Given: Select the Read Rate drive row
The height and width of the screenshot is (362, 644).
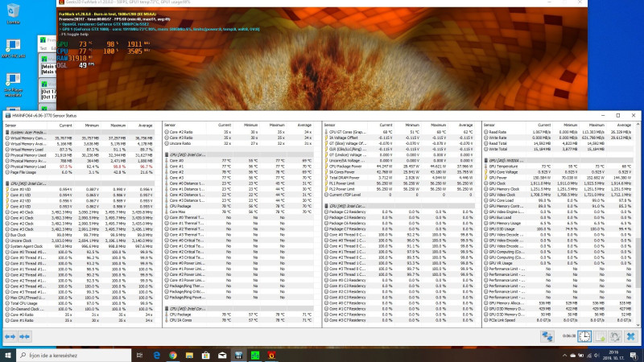Looking at the screenshot, I should pyautogui.click(x=559, y=132).
